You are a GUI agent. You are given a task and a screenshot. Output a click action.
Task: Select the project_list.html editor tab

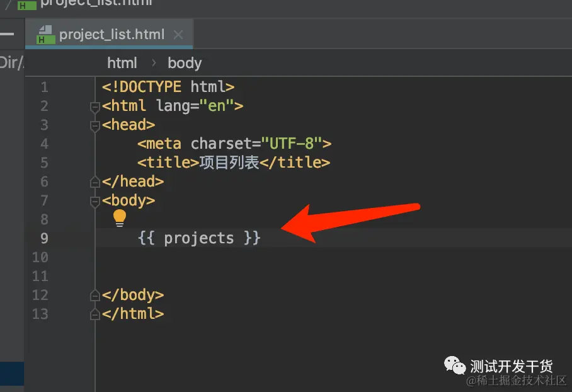(109, 34)
